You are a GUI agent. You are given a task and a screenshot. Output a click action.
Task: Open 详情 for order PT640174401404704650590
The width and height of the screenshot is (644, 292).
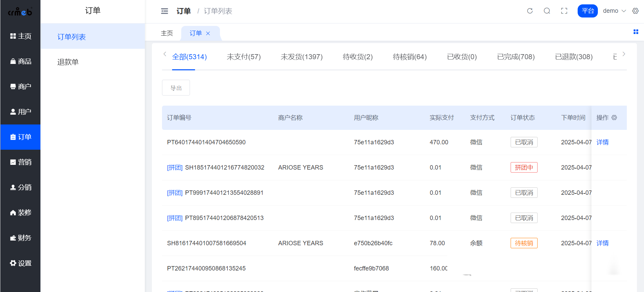tap(602, 142)
